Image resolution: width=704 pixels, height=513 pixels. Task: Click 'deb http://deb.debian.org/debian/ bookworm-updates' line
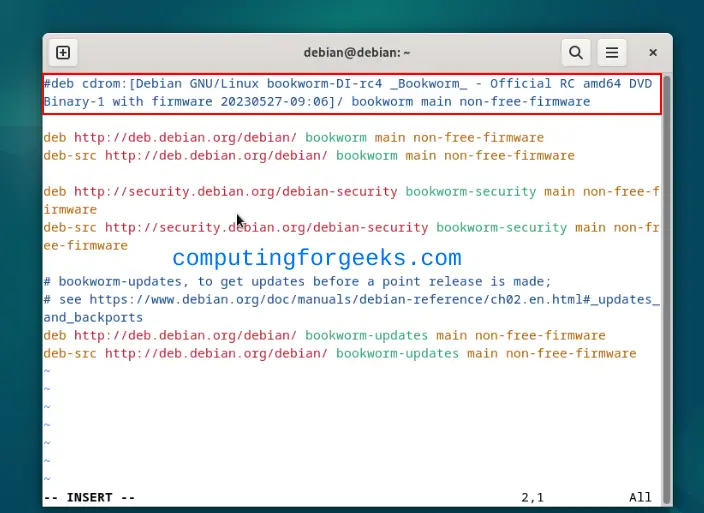324,335
